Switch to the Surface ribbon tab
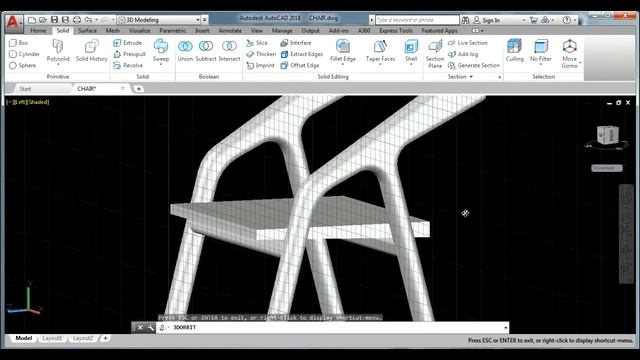Viewport: 640px width, 360px height. click(x=87, y=31)
